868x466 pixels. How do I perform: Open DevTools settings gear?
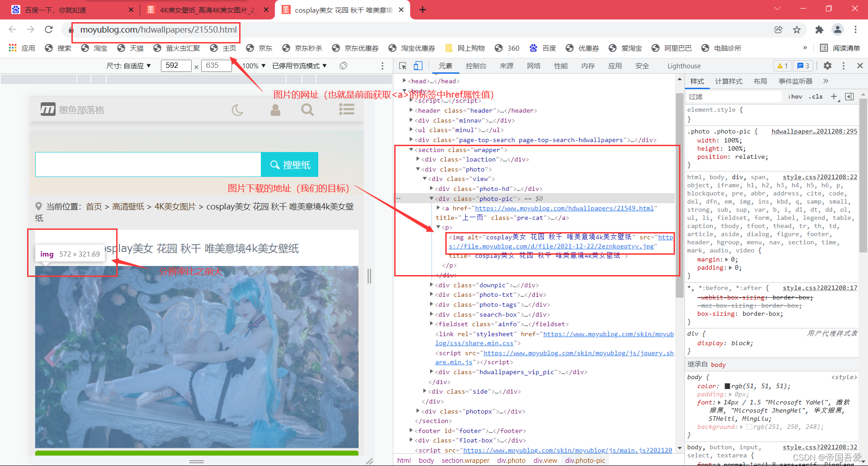coord(827,66)
